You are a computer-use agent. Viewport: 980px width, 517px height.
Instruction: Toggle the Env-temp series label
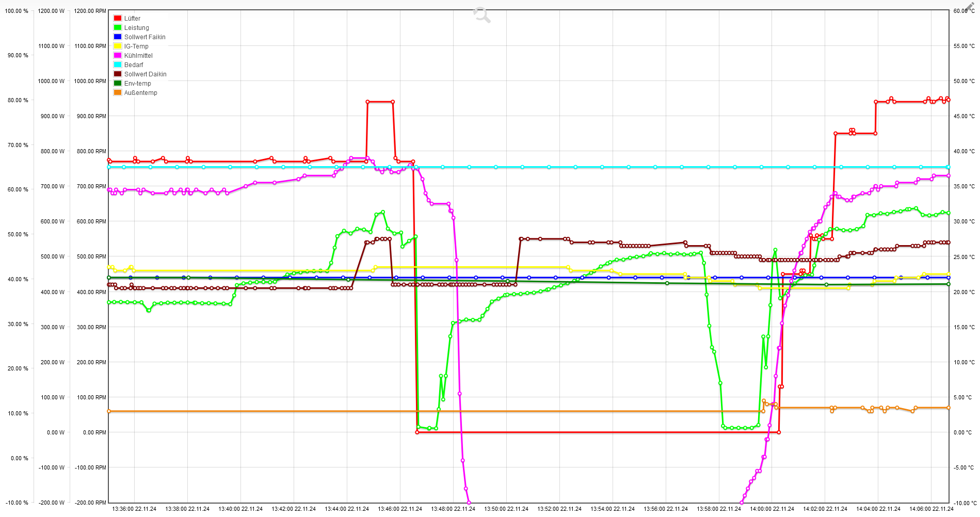pos(138,83)
